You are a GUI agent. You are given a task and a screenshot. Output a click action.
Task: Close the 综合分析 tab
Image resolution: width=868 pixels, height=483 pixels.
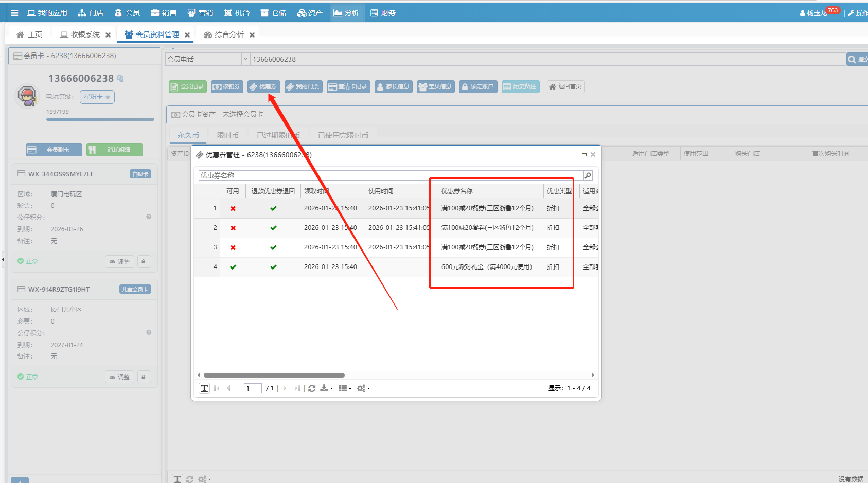coord(252,35)
